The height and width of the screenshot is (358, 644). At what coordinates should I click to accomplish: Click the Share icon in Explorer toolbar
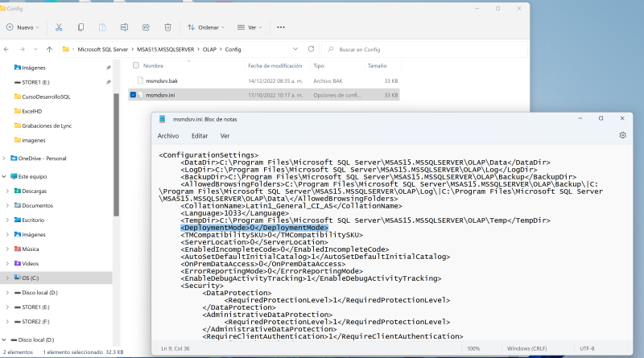coord(145,27)
